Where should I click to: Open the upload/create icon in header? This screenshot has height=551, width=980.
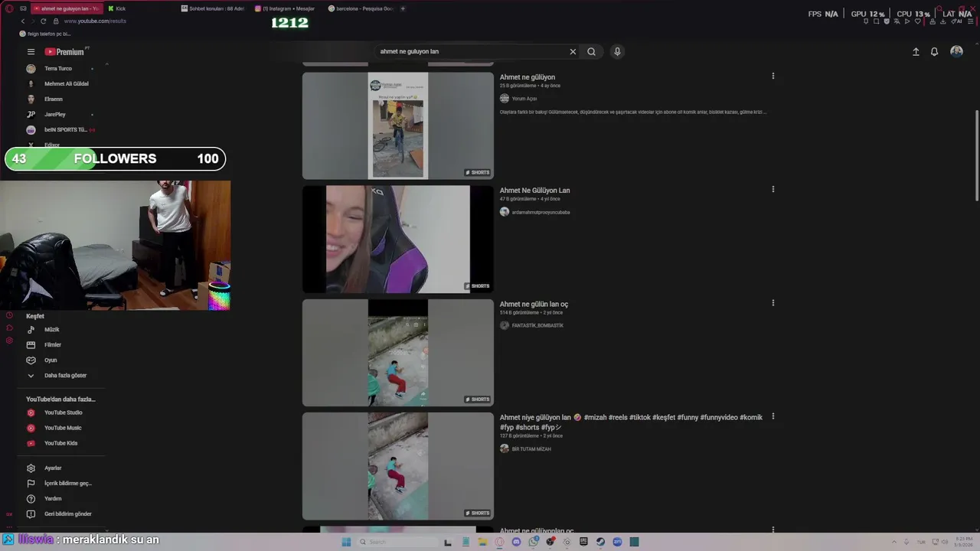916,52
